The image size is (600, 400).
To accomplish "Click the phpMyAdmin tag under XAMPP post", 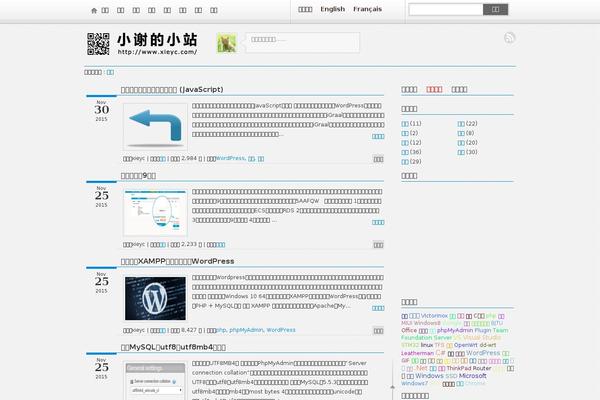I will tap(246, 329).
